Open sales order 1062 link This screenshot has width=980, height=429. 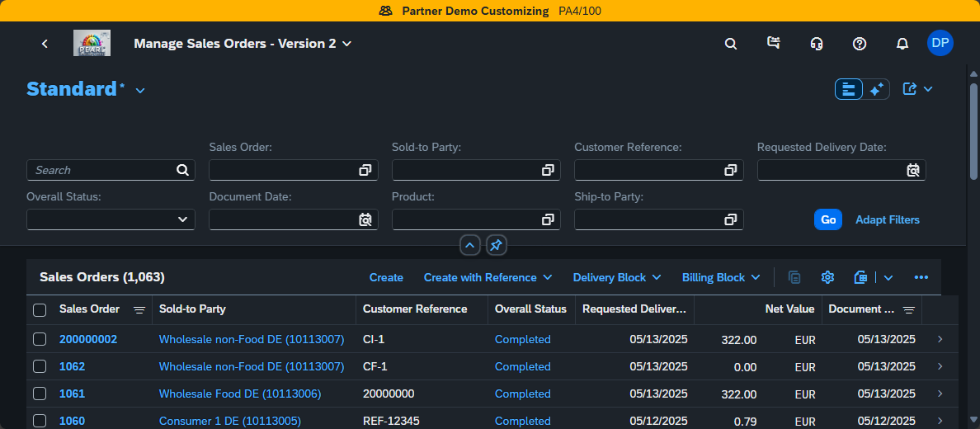(x=72, y=366)
